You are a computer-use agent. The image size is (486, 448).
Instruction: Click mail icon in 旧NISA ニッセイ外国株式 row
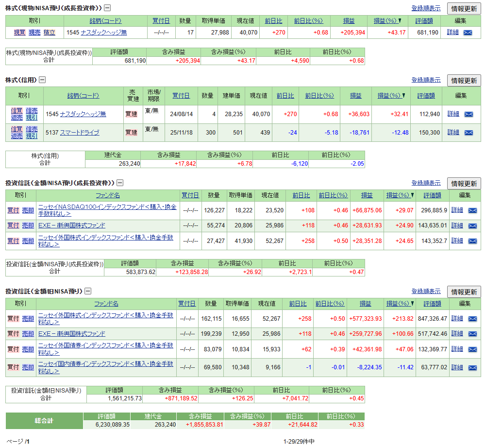[472, 319]
